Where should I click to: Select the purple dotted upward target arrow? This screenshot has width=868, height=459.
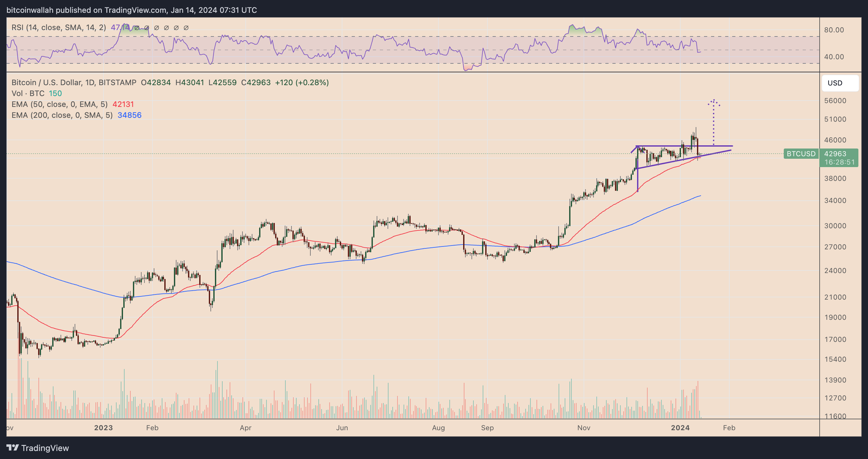point(713,122)
